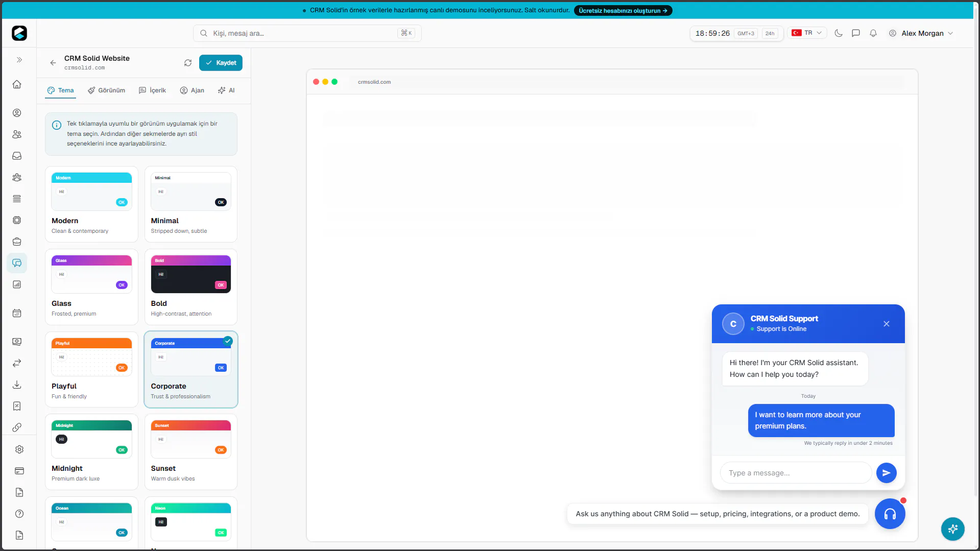Toggle dark mode with the moon icon

pyautogui.click(x=839, y=33)
